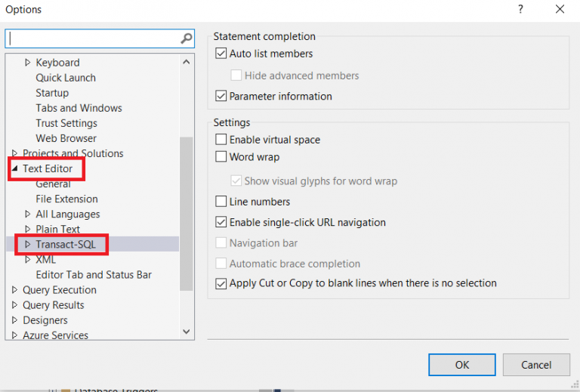Image resolution: width=580 pixels, height=392 pixels.
Task: Expand the Query Results node
Action: [x=14, y=304]
